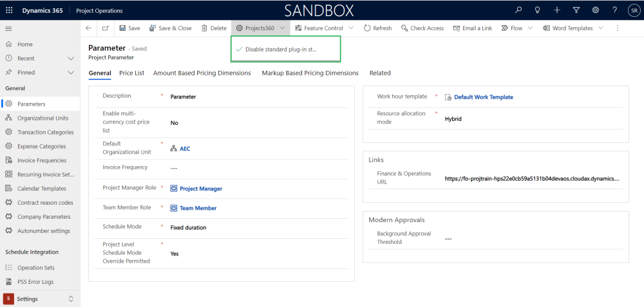Expand the Projects360 dropdown chevron
Image resolution: width=644 pixels, height=307 pixels.
coord(283,28)
